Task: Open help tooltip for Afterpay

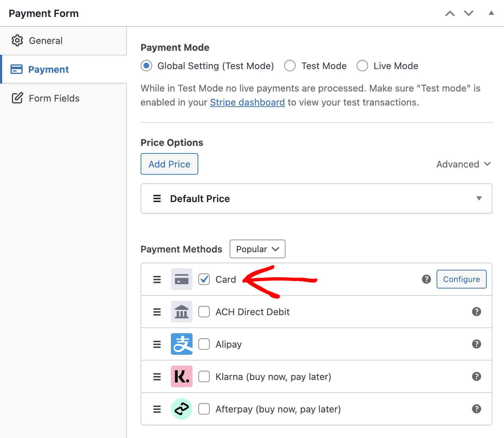Action: pos(477,409)
